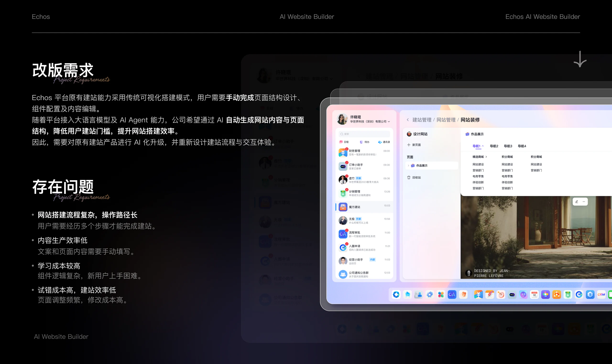Open the blue hexagon app in dock

coord(396,295)
